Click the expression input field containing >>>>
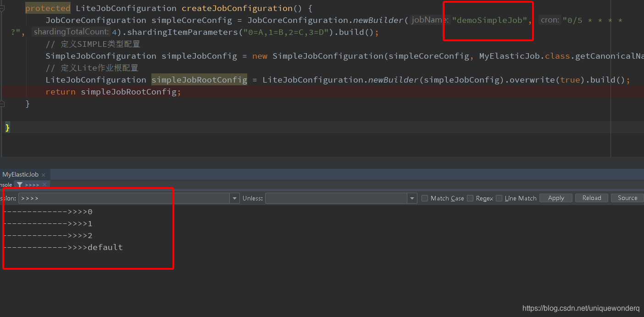 click(124, 198)
